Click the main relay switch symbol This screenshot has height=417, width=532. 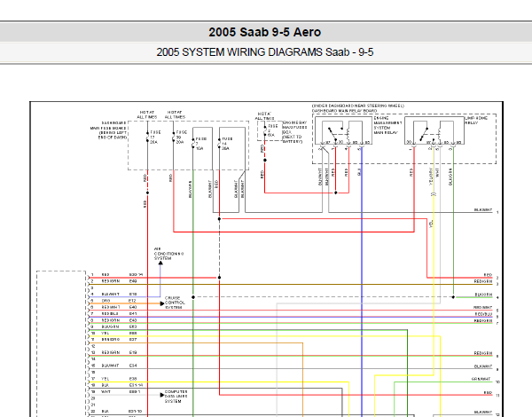tap(335, 132)
